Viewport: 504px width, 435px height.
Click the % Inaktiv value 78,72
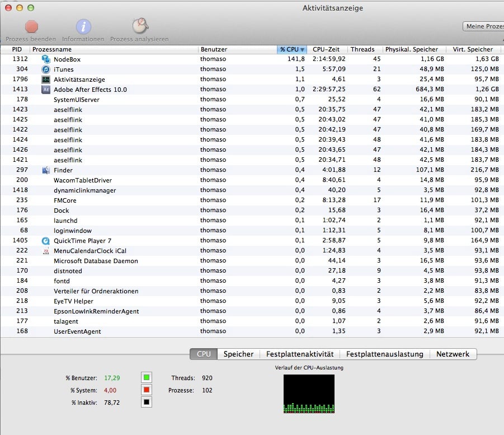pyautogui.click(x=112, y=403)
